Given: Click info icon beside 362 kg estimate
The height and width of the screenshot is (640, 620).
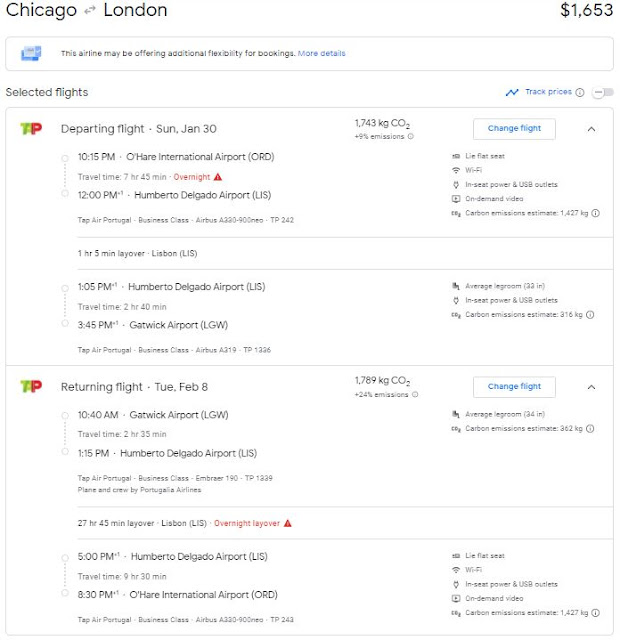Looking at the screenshot, I should 591,428.
